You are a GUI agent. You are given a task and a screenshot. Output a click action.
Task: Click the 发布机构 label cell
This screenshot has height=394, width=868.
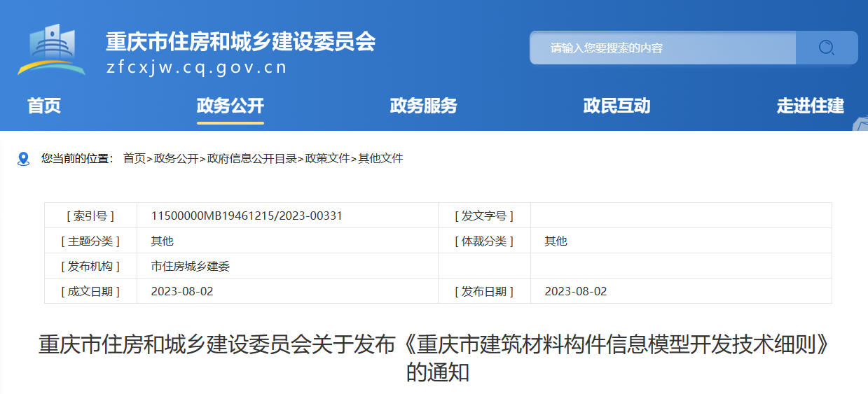91,266
